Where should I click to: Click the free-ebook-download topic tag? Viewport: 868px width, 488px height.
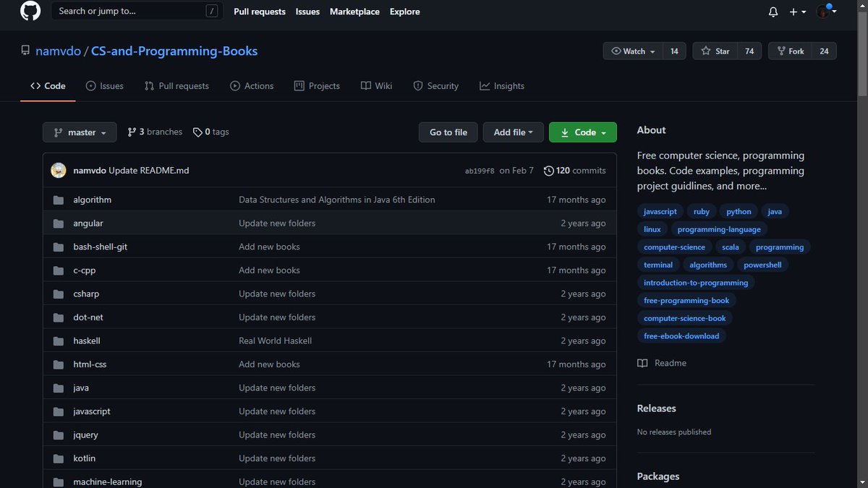681,335
